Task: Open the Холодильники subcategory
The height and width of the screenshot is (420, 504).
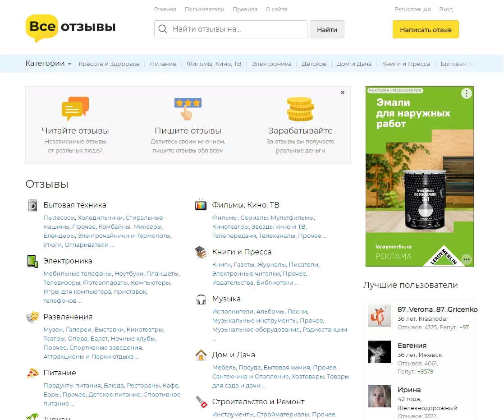Action: coord(100,218)
